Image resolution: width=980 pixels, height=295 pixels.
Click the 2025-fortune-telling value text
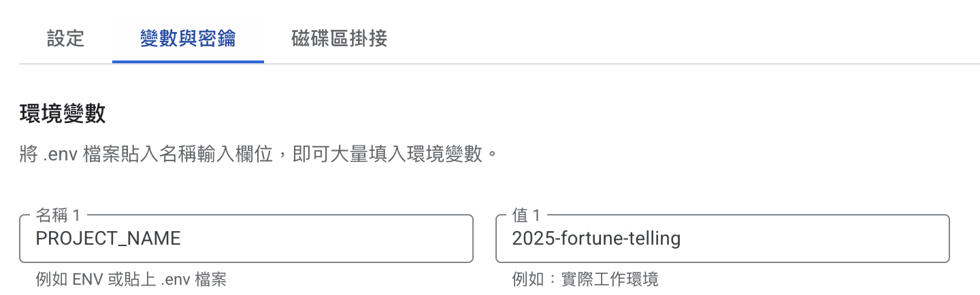pyautogui.click(x=596, y=239)
